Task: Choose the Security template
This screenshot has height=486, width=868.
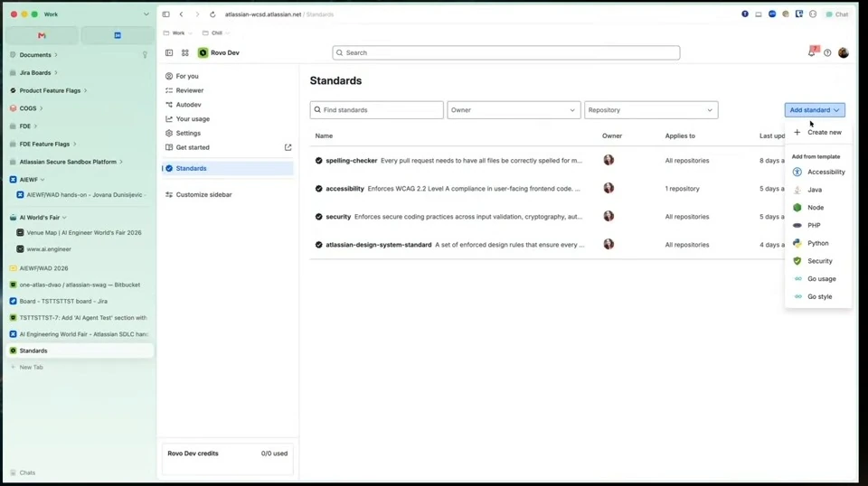Action: [819, 261]
